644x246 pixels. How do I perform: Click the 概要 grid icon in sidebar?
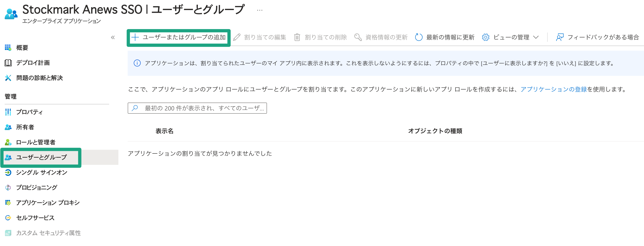point(8,48)
